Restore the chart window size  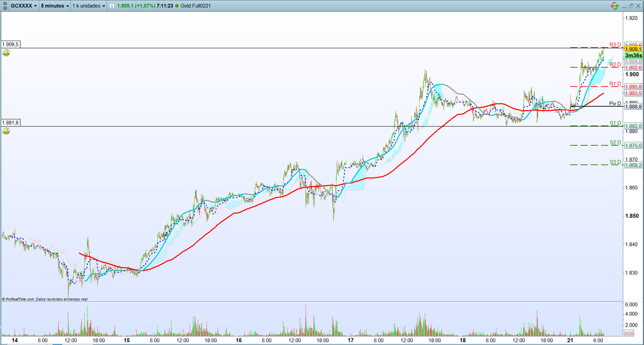pos(631,6)
